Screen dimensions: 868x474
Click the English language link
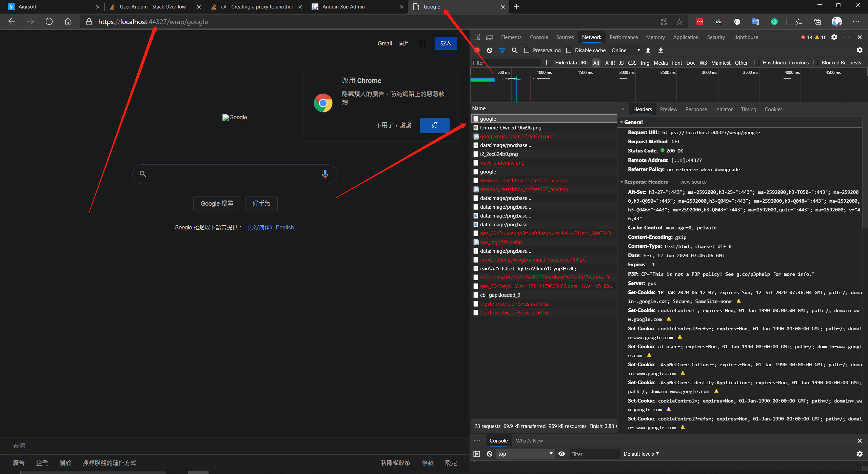[284, 227]
